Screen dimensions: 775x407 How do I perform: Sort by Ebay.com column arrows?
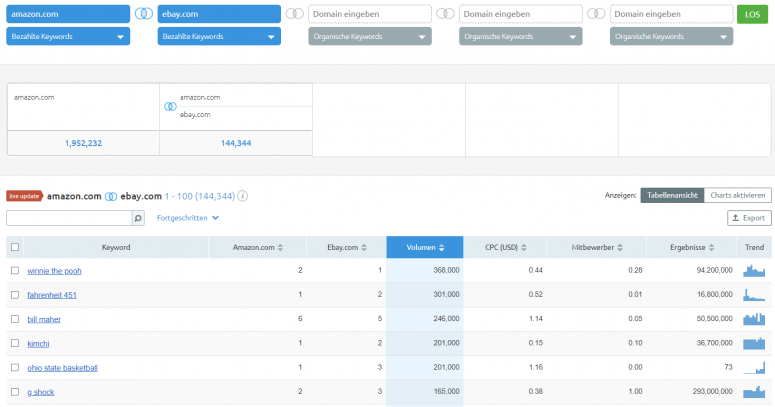pos(364,247)
